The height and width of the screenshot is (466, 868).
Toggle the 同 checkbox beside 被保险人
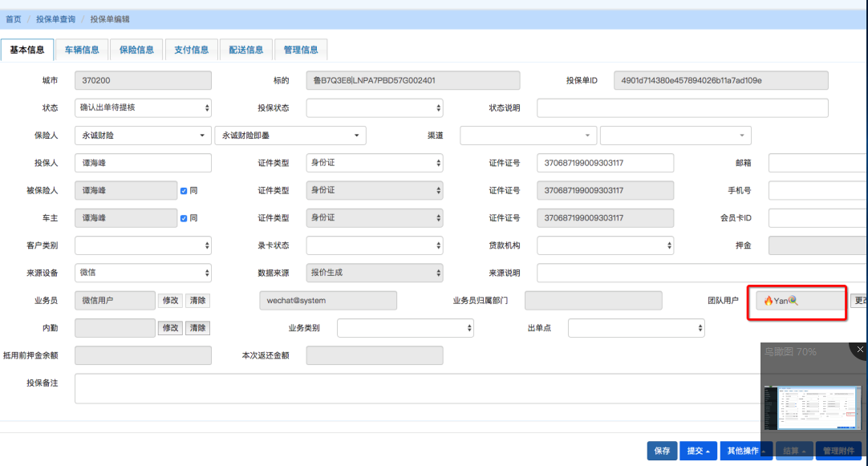(x=184, y=191)
